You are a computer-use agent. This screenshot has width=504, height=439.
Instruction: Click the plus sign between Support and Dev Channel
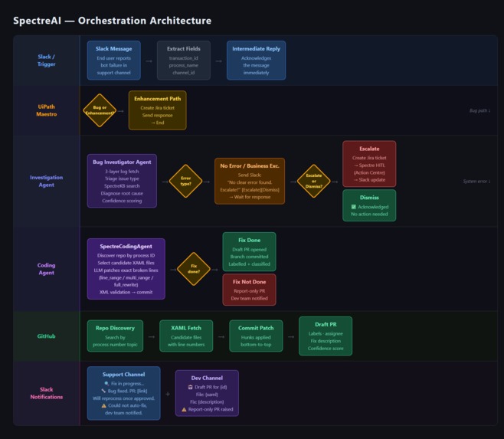pyautogui.click(x=168, y=394)
